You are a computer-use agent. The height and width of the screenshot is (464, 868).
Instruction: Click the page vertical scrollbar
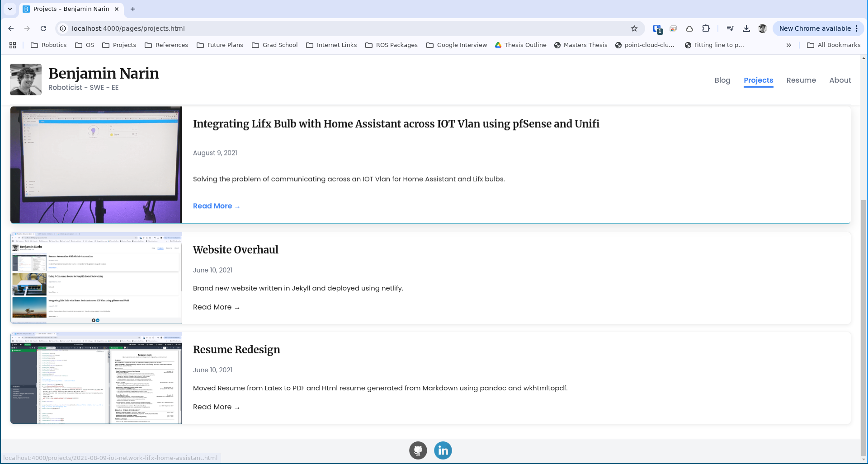coord(864,316)
